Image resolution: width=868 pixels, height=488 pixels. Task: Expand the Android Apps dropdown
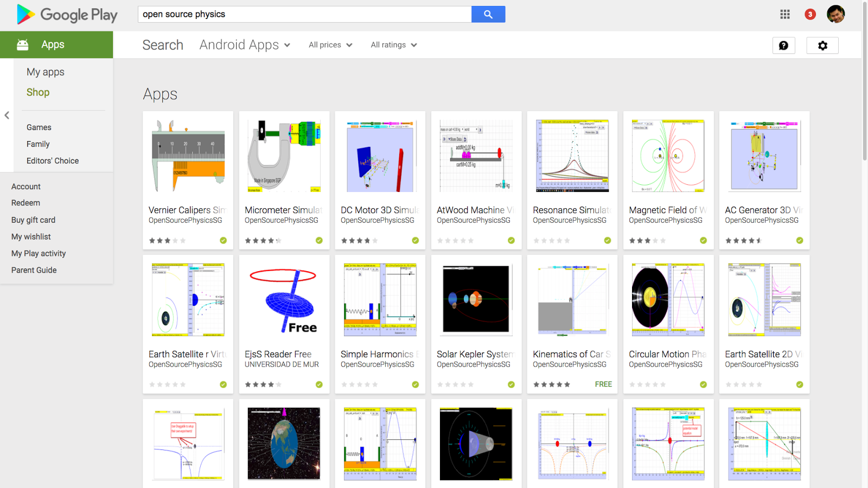245,45
